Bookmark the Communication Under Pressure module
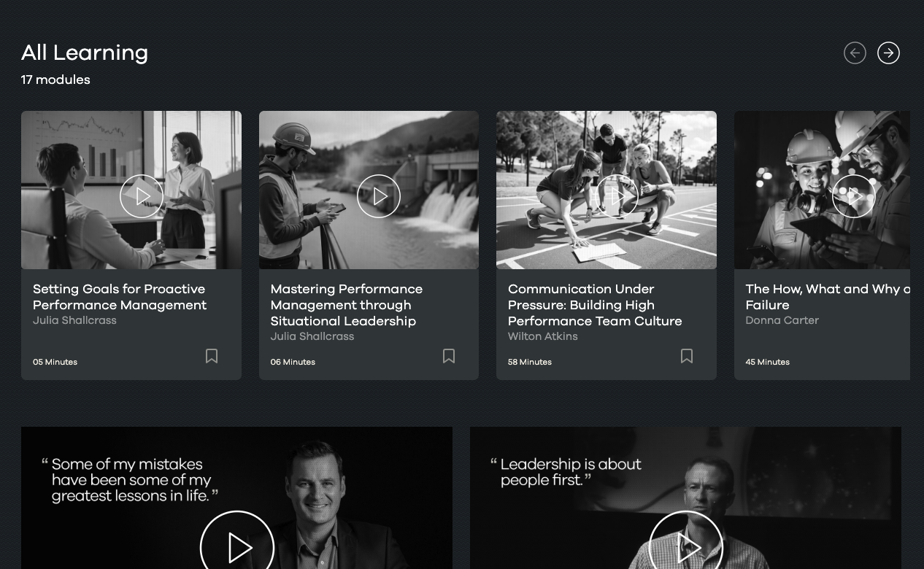The image size is (924, 569). 687,356
